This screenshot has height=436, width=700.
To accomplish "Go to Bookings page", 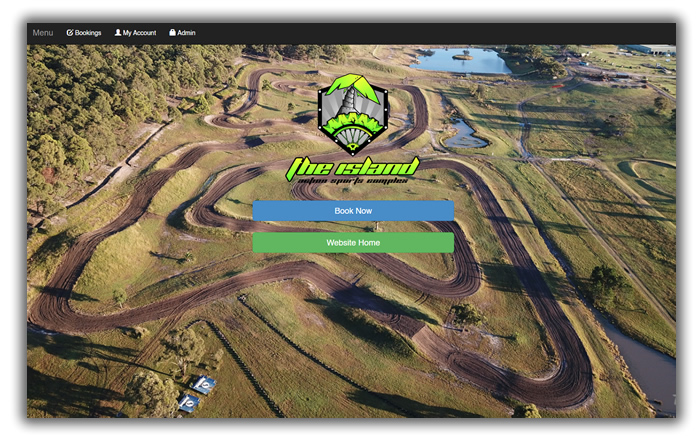I will pos(84,33).
